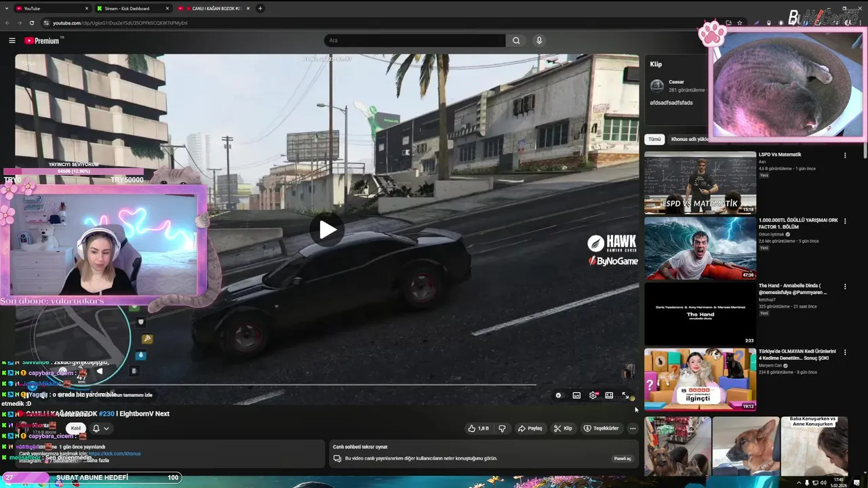Enter fullscreen mode in player
Screen dimensions: 868x488
pos(626,396)
